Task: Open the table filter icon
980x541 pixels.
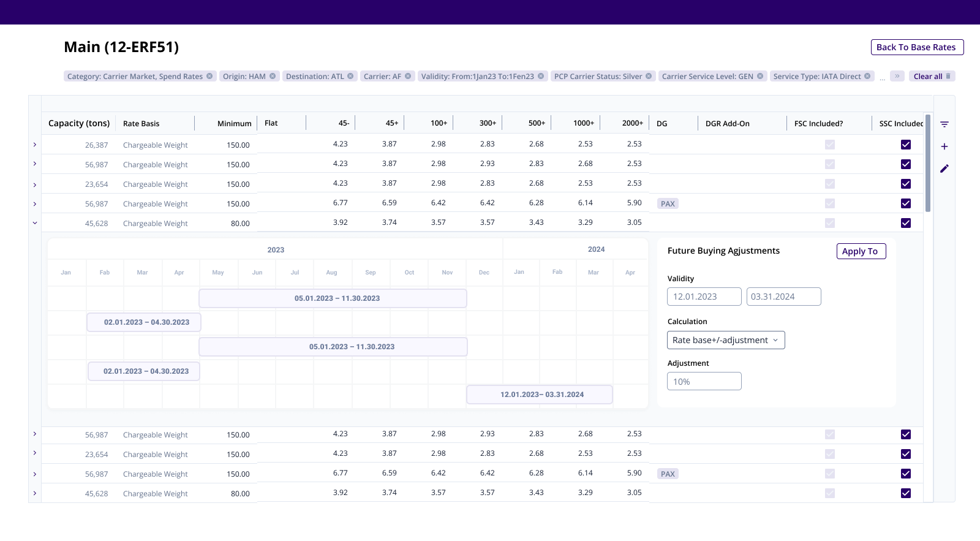Action: pyautogui.click(x=944, y=124)
